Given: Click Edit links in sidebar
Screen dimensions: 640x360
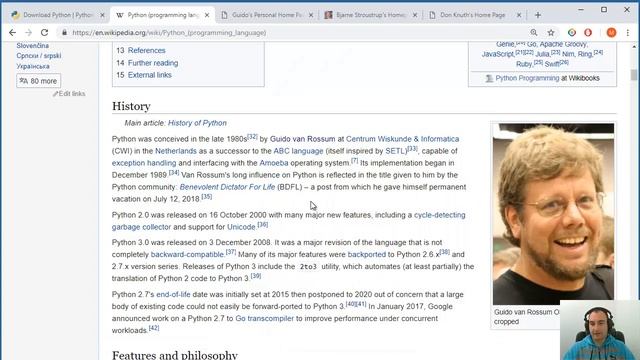Looking at the screenshot, I should tap(72, 93).
